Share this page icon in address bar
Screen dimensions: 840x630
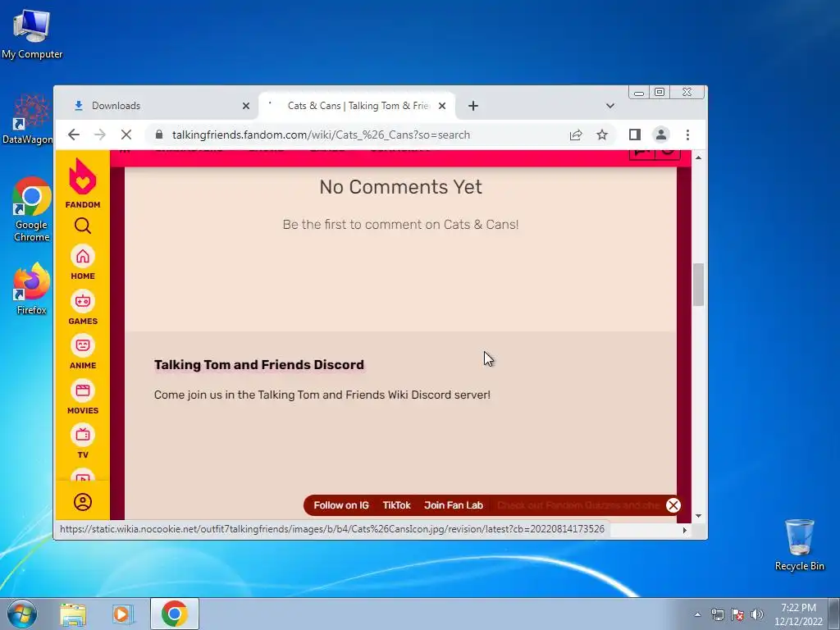click(576, 135)
